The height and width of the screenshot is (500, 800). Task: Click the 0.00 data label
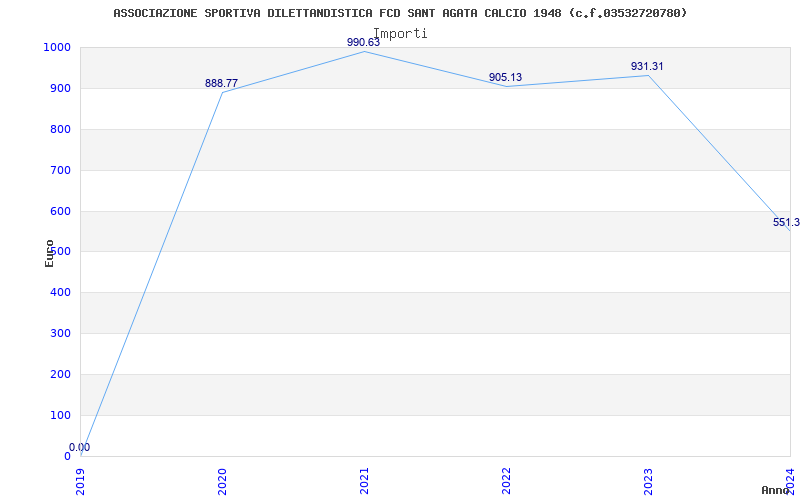pos(80,447)
